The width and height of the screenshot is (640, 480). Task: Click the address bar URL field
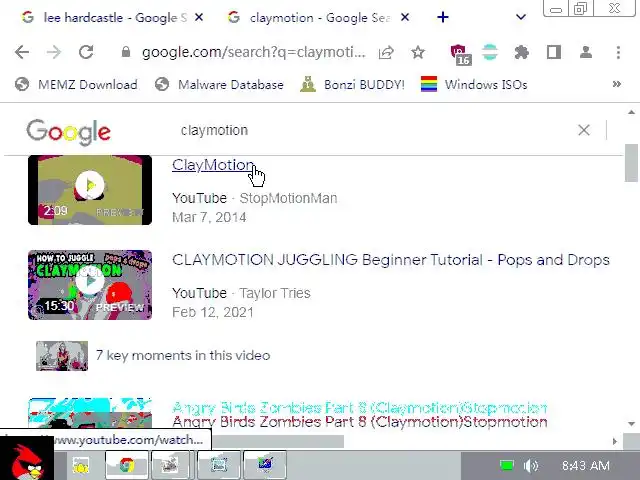253,52
